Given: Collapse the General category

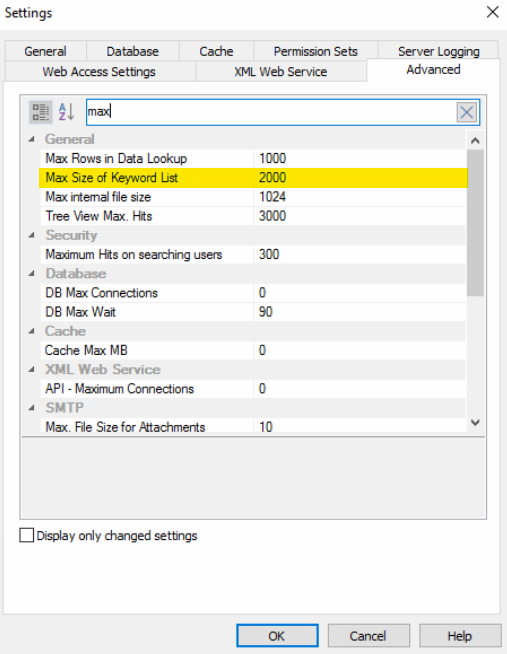Looking at the screenshot, I should [x=32, y=139].
